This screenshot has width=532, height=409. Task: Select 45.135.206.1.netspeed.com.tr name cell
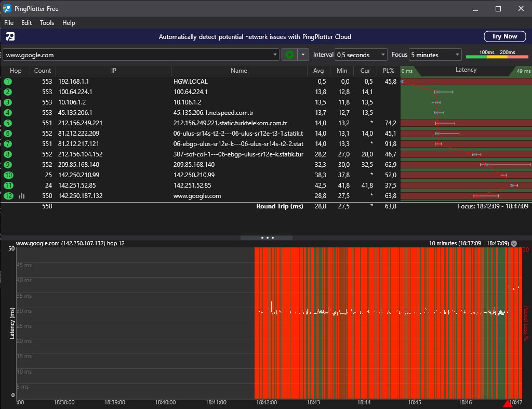pos(214,113)
